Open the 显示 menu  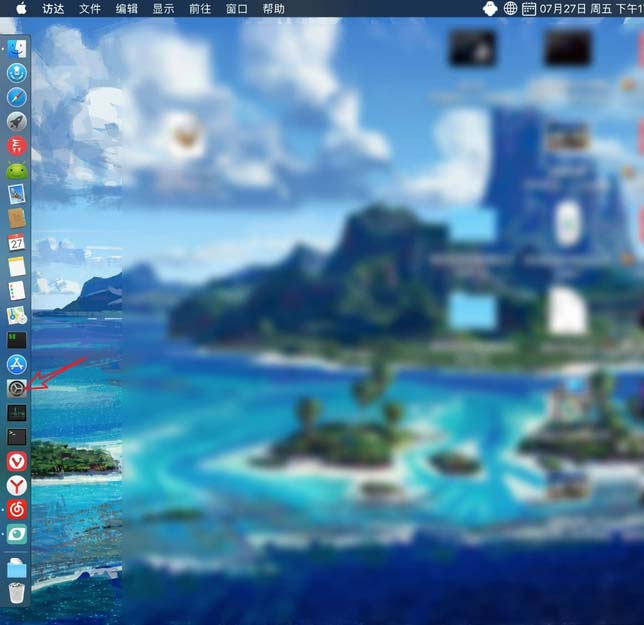163,9
